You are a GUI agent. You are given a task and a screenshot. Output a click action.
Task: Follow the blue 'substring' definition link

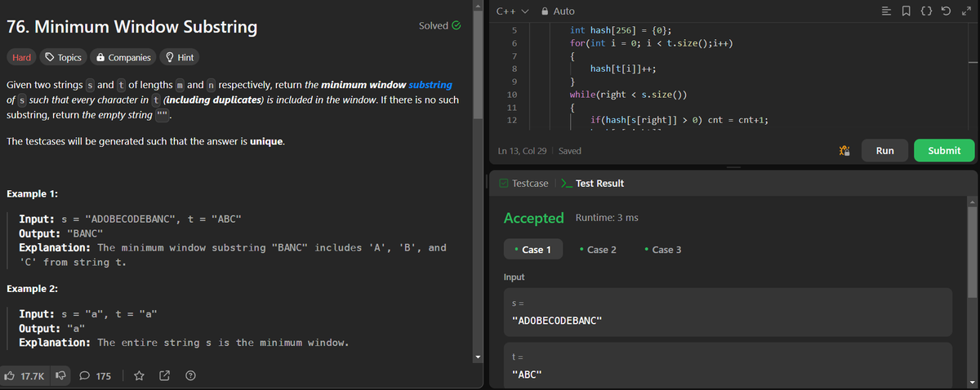[429, 85]
